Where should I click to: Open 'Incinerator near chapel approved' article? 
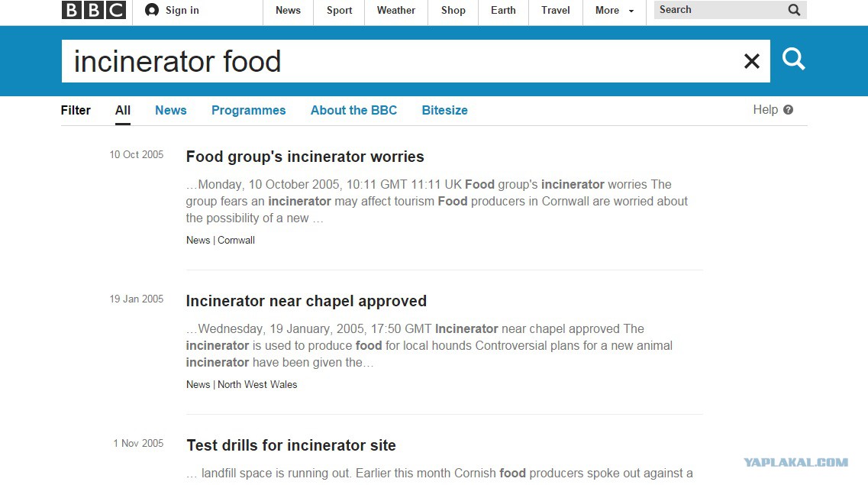[306, 301]
